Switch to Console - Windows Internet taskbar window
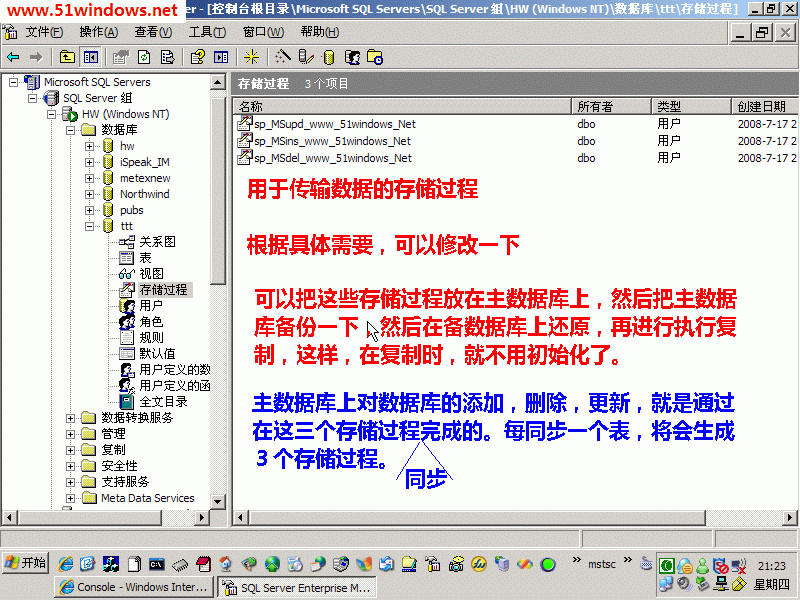800x600 pixels. click(134, 588)
